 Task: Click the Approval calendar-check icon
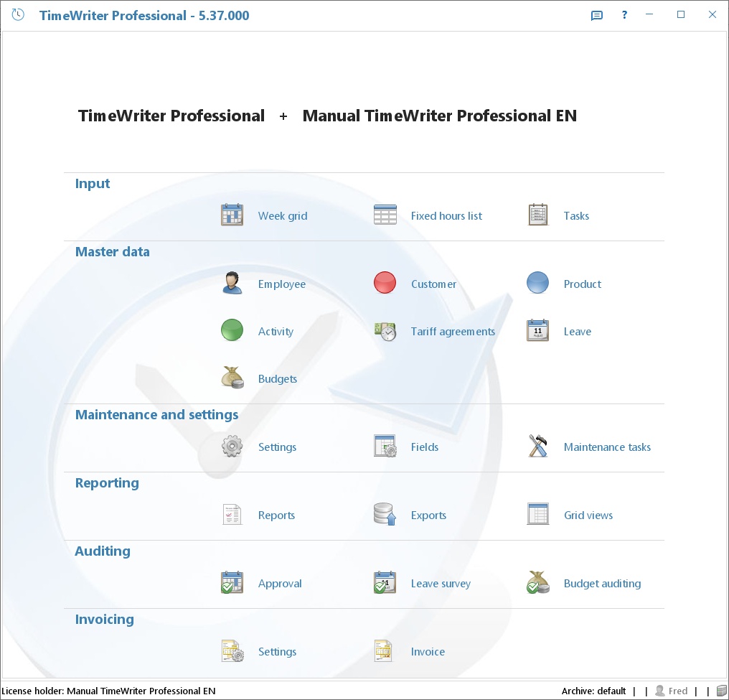[232, 582]
